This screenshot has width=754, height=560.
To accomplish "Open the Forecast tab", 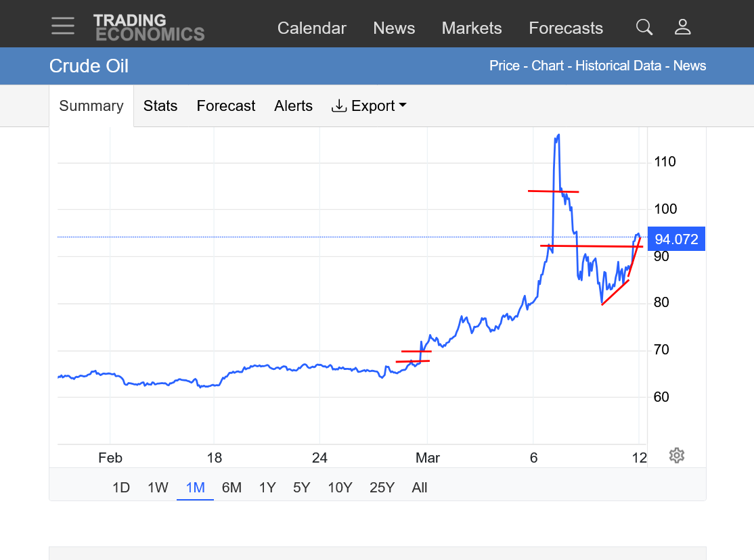I will click(x=226, y=106).
